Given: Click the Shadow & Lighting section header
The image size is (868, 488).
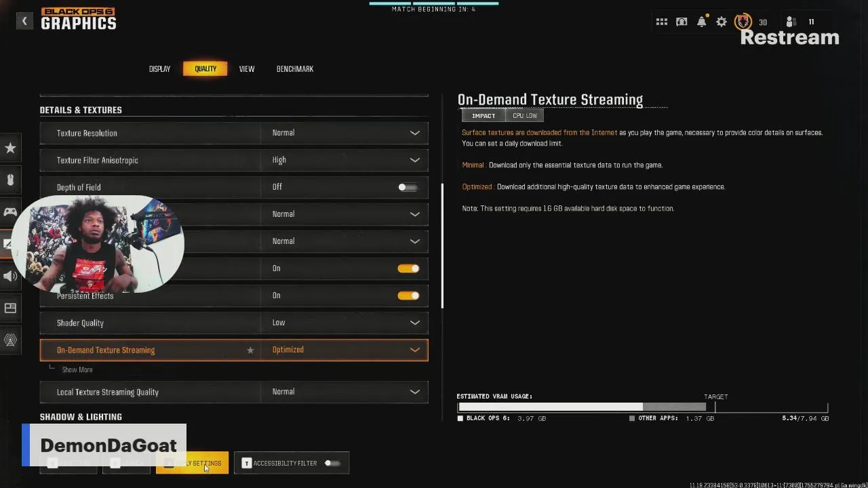Looking at the screenshot, I should [81, 417].
